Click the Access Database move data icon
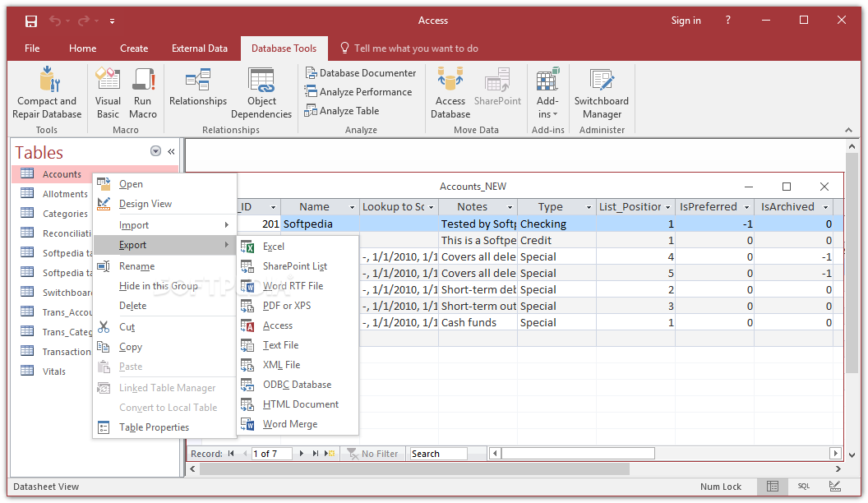The image size is (868, 503). [450, 92]
